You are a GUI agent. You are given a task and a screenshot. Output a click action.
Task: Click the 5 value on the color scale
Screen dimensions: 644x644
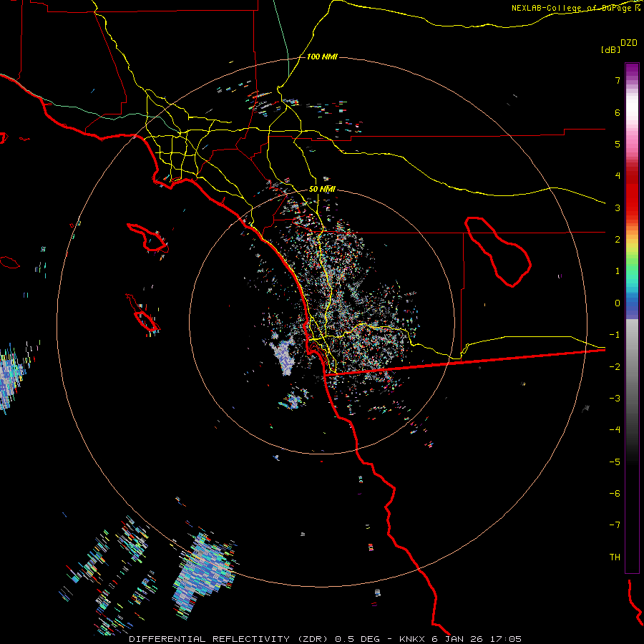pos(618,144)
